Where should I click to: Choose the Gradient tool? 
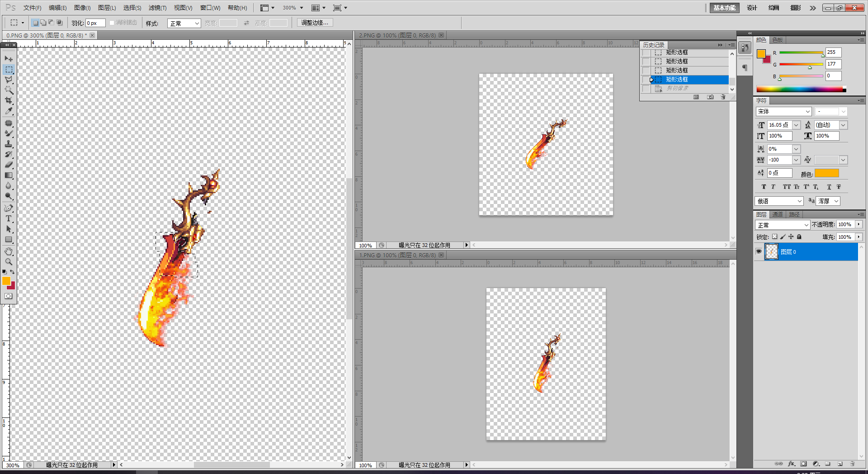coord(9,175)
